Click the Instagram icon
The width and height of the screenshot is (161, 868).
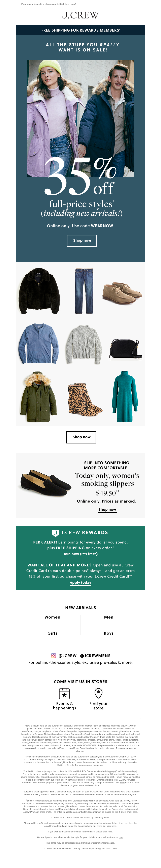coord(53,655)
